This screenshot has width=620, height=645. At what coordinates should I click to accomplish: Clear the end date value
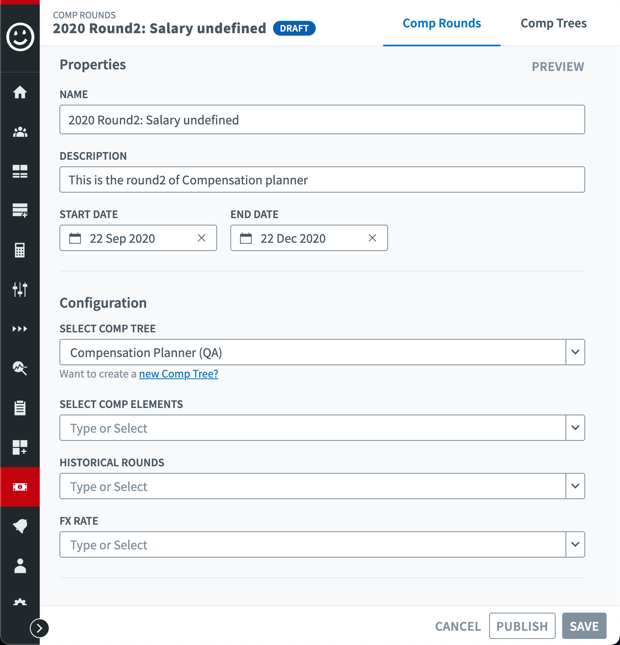click(x=372, y=238)
